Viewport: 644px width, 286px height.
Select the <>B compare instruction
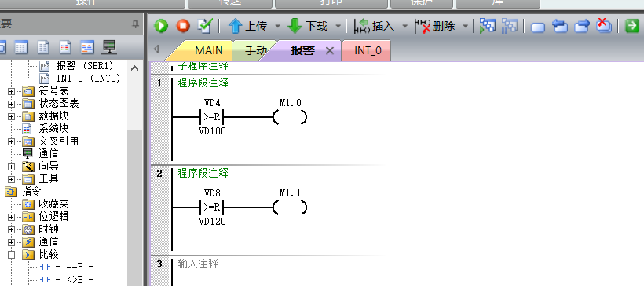coord(75,280)
